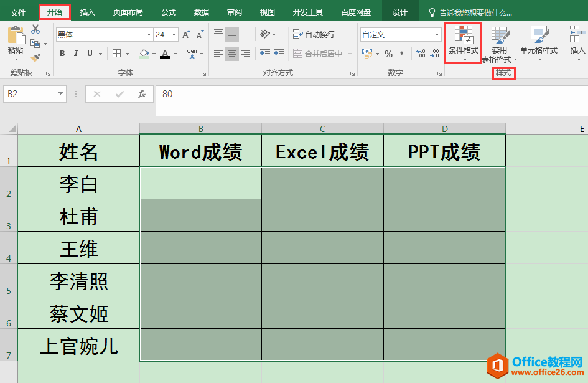Open the number format dropdown 自定义
This screenshot has width=588, height=383.
[437, 34]
